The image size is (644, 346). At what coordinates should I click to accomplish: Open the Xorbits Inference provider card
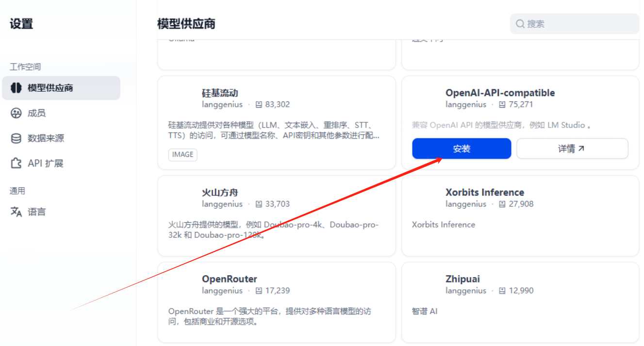coord(520,215)
